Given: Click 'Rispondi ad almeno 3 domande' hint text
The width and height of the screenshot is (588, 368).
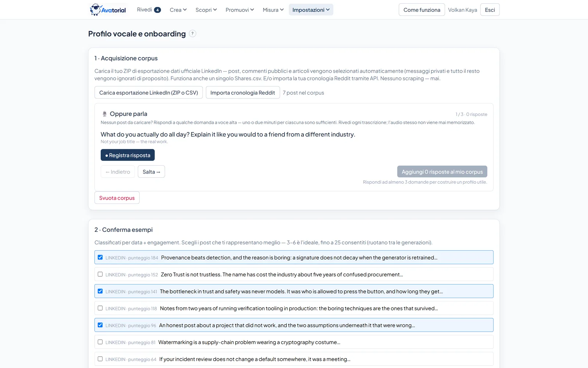Looking at the screenshot, I should click(425, 182).
